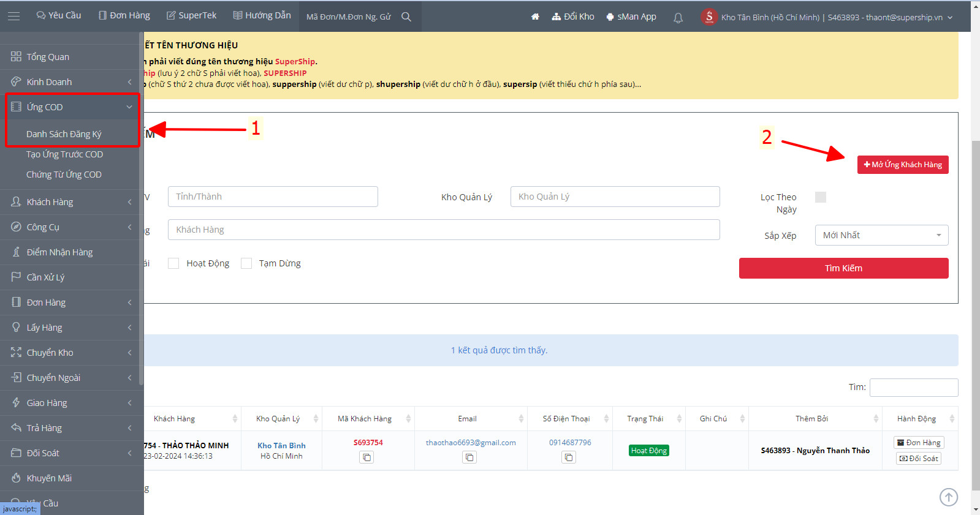Screen dimensions: 980x515
Task: Open Cần Xử Lý sidebar item
Action: point(70,277)
